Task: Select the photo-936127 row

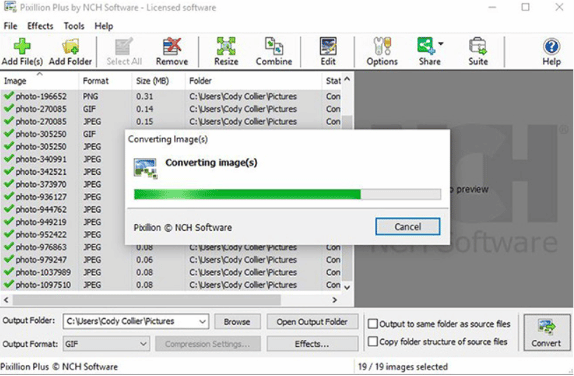Action: pyautogui.click(x=63, y=197)
